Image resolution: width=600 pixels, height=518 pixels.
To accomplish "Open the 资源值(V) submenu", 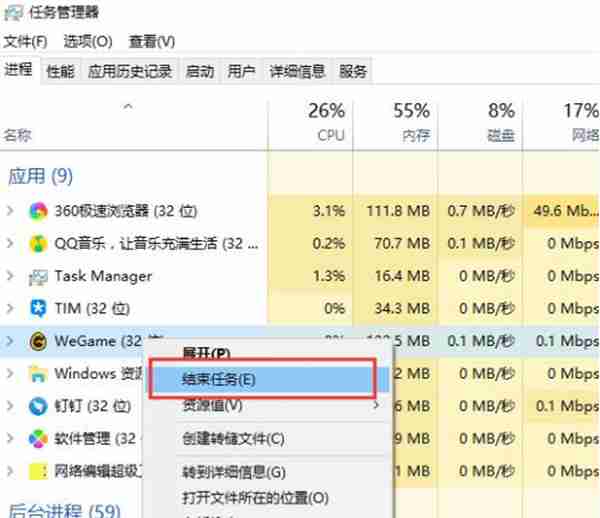I will 267,406.
